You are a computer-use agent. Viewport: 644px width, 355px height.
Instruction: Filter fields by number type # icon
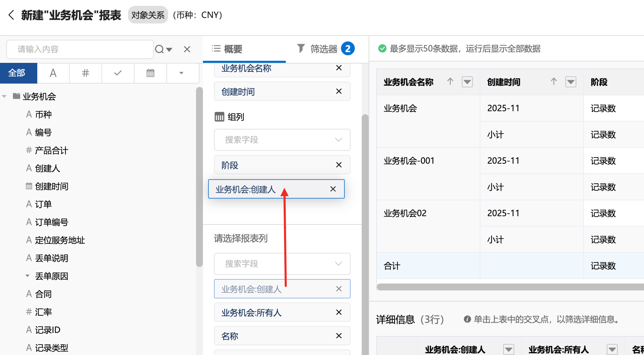tap(86, 73)
